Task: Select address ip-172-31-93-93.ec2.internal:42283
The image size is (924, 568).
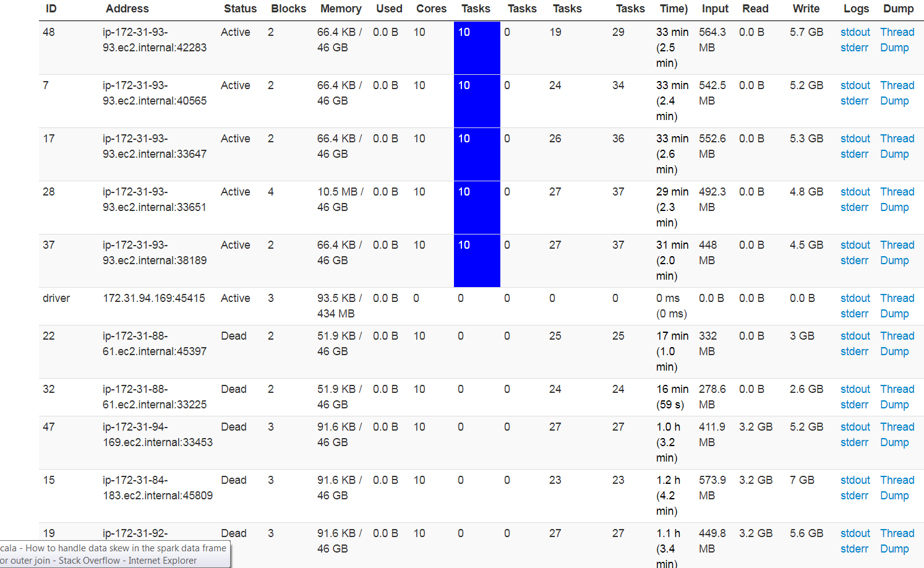Action: click(x=155, y=40)
